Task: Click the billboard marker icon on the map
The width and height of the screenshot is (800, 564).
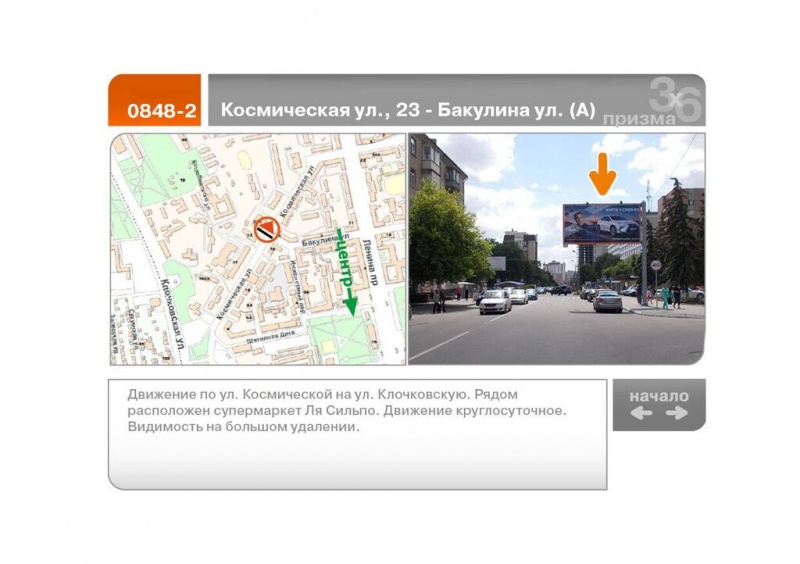Action: point(265,229)
